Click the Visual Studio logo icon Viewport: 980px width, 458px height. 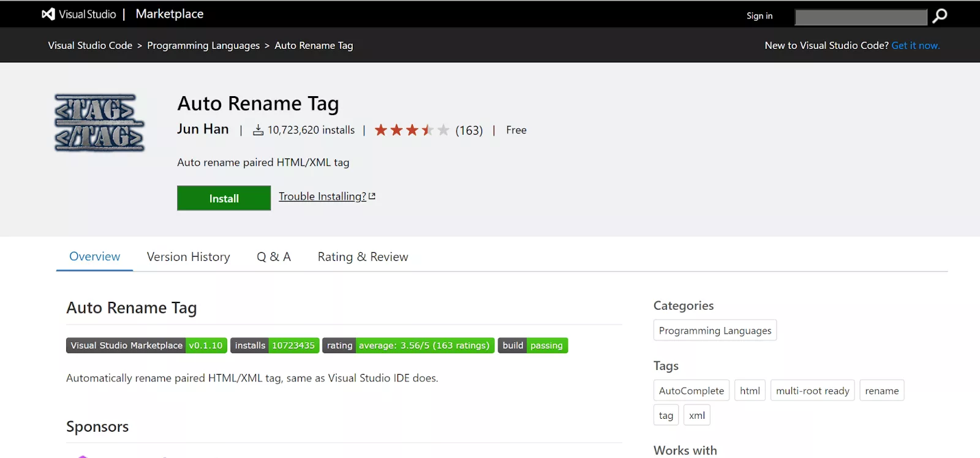(x=48, y=14)
